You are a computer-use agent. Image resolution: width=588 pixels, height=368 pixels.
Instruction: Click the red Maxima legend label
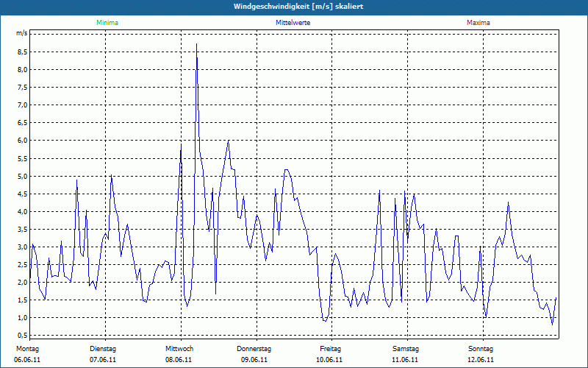[478, 23]
